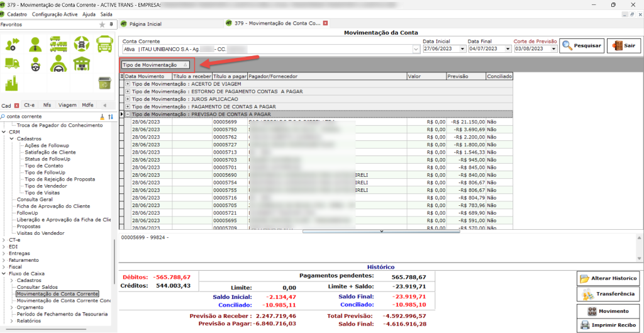Expand the JUROS APLICACAO group
Screen dimensions: 644x333
click(128, 99)
